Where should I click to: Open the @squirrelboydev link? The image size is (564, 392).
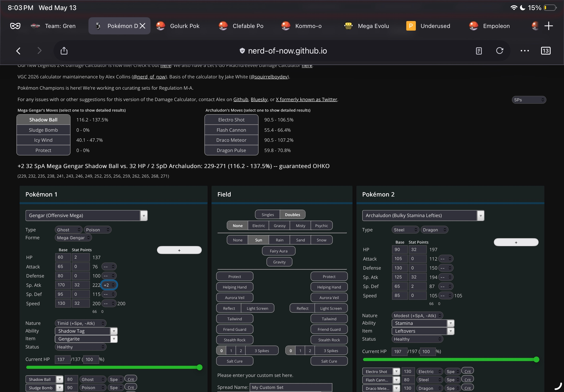269,77
